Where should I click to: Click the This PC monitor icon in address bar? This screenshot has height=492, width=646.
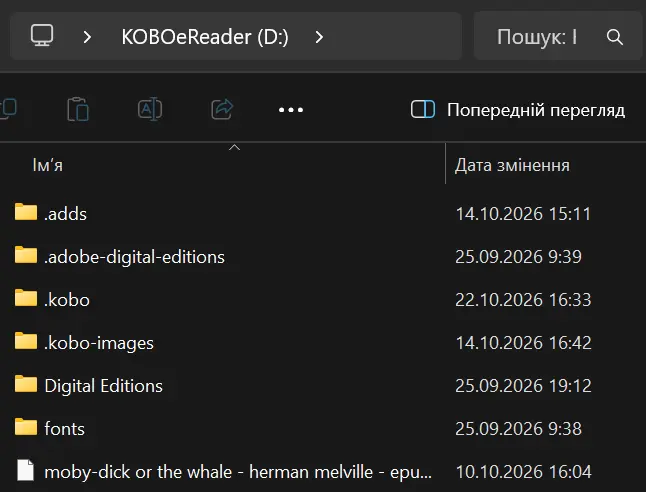(42, 35)
